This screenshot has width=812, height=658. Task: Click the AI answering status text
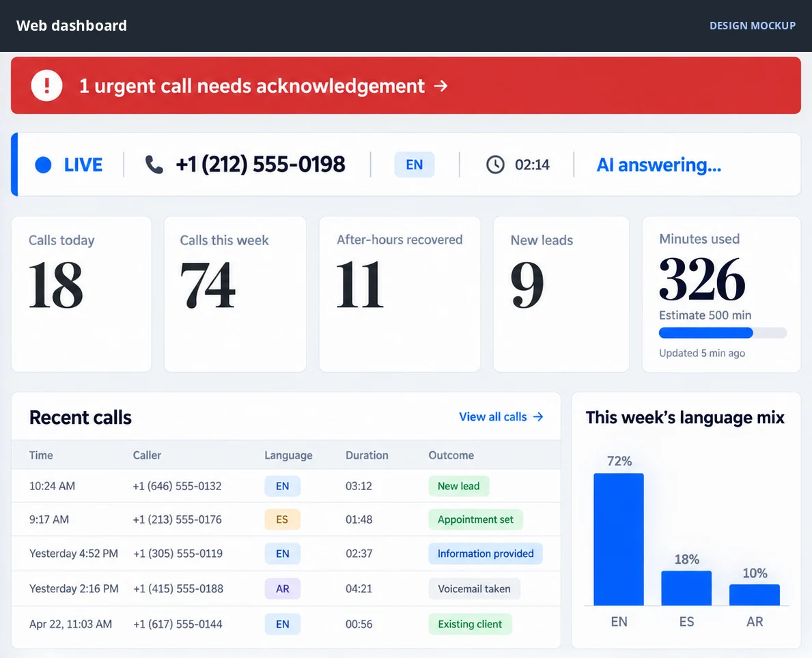pyautogui.click(x=659, y=164)
